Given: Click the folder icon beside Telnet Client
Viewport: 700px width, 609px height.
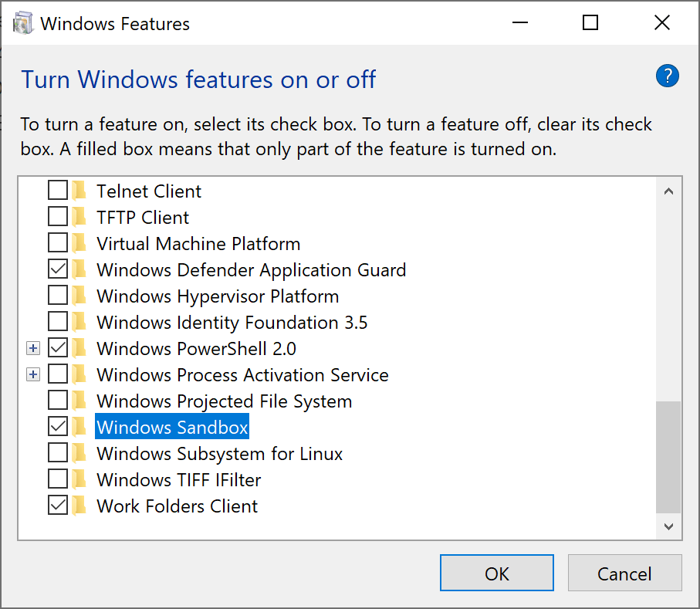Looking at the screenshot, I should pyautogui.click(x=79, y=191).
